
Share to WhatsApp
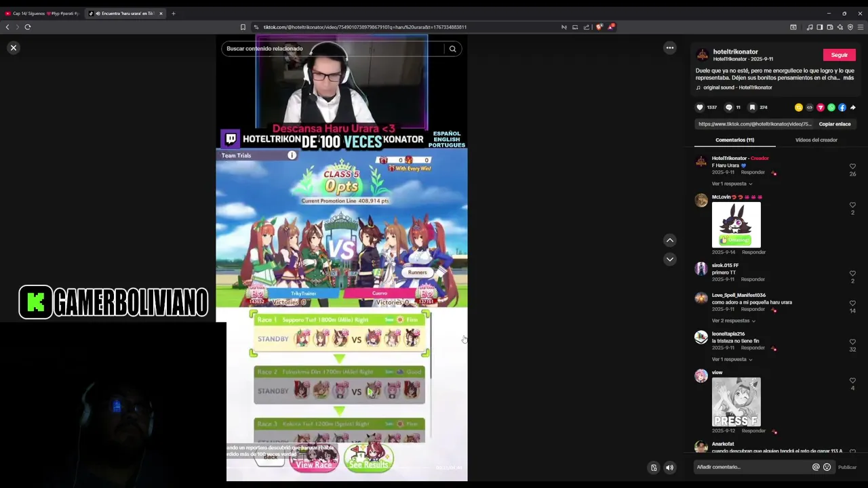pyautogui.click(x=831, y=107)
